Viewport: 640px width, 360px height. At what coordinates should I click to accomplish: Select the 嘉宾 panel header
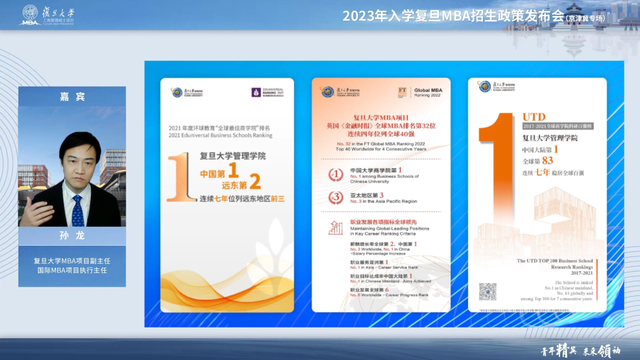72,96
